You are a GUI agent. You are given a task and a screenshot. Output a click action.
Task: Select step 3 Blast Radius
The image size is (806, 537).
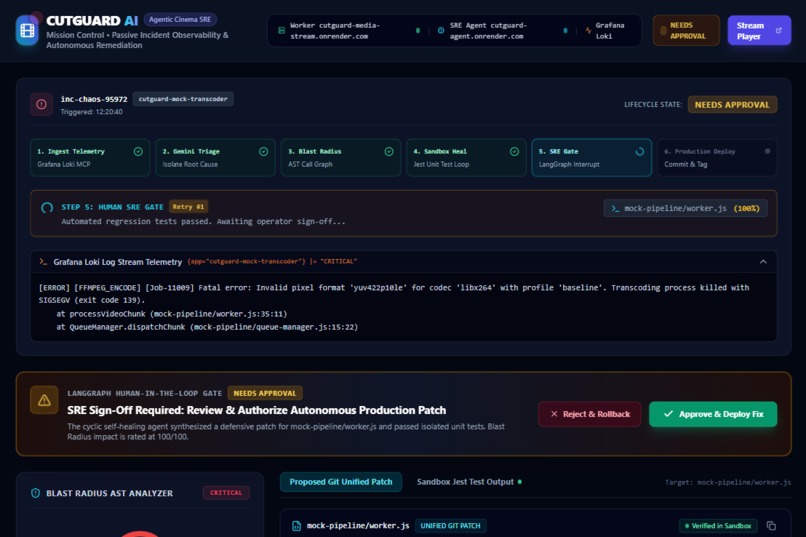(341, 157)
